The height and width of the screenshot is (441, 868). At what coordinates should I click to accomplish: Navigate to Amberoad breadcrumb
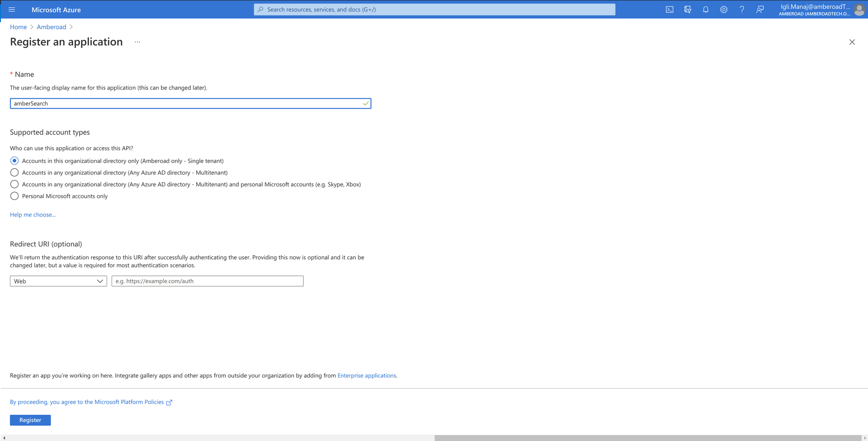pyautogui.click(x=52, y=27)
